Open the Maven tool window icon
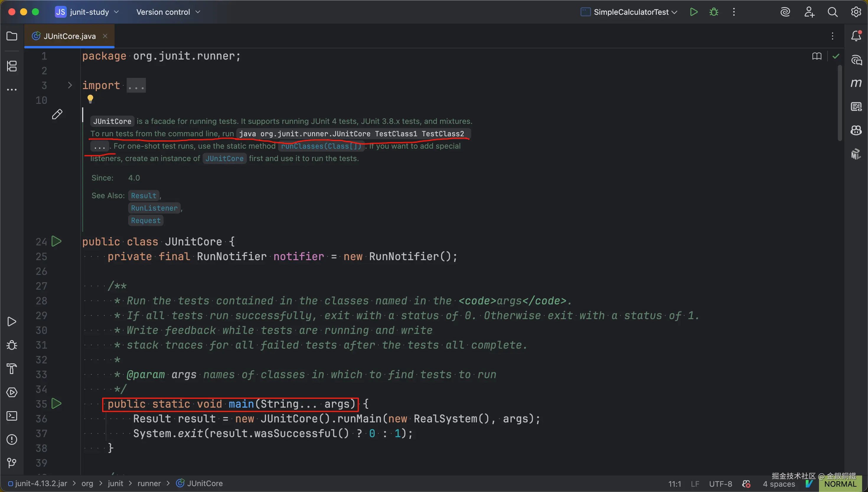This screenshot has height=492, width=868. tap(856, 83)
